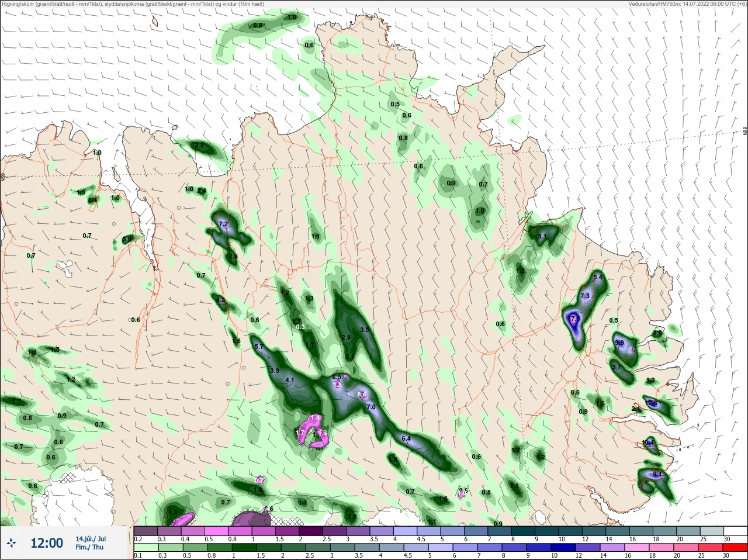Click the 9.1 precipitation value on the map
The width and height of the screenshot is (748, 560).
[x=658, y=475]
